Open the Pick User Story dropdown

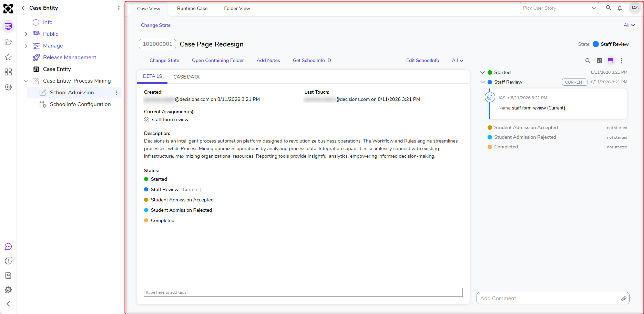coord(559,8)
